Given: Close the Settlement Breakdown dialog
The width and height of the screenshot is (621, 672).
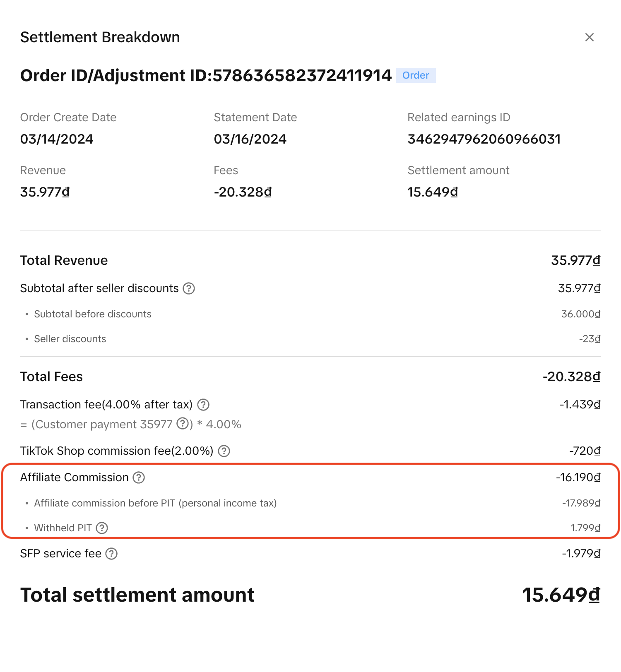Looking at the screenshot, I should (589, 37).
